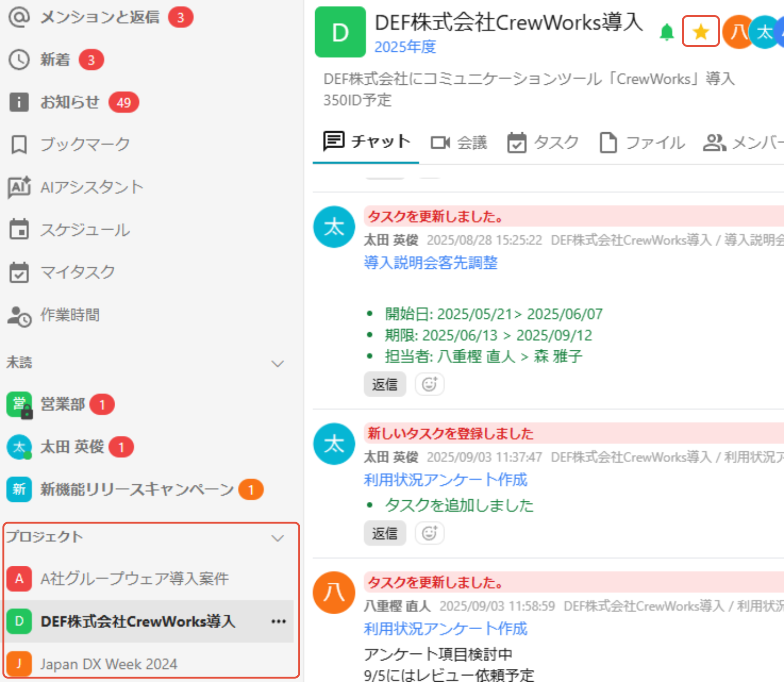Switch to the チャット tab

[367, 142]
